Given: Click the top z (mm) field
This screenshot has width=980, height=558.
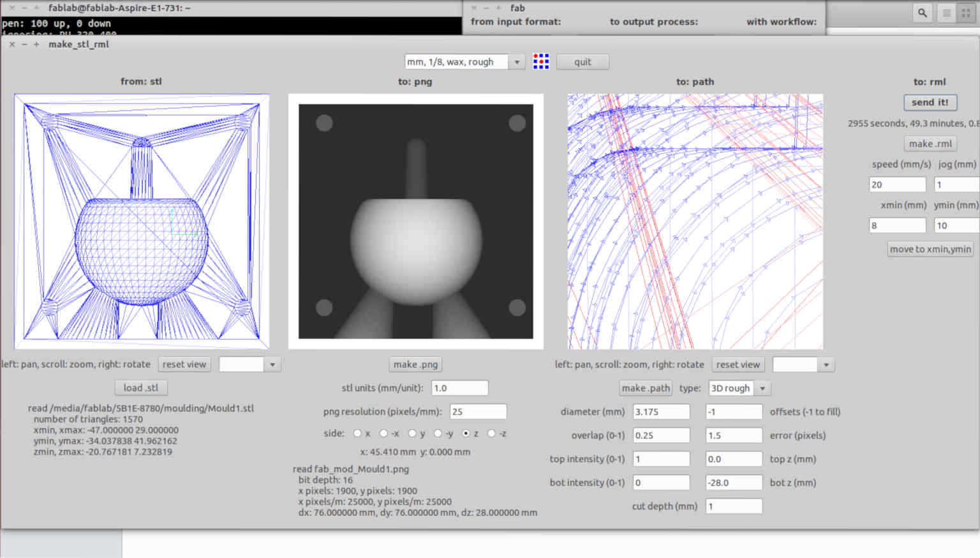Looking at the screenshot, I should (734, 459).
